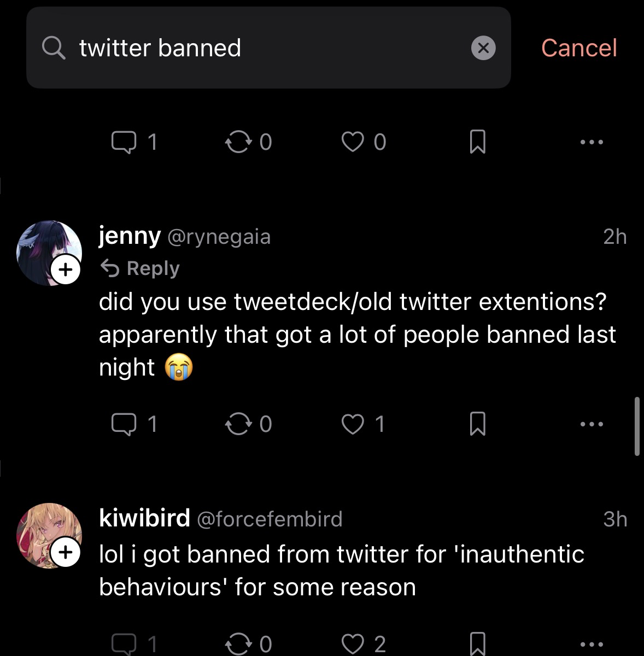Open more options for kiwibird's post

pos(592,644)
